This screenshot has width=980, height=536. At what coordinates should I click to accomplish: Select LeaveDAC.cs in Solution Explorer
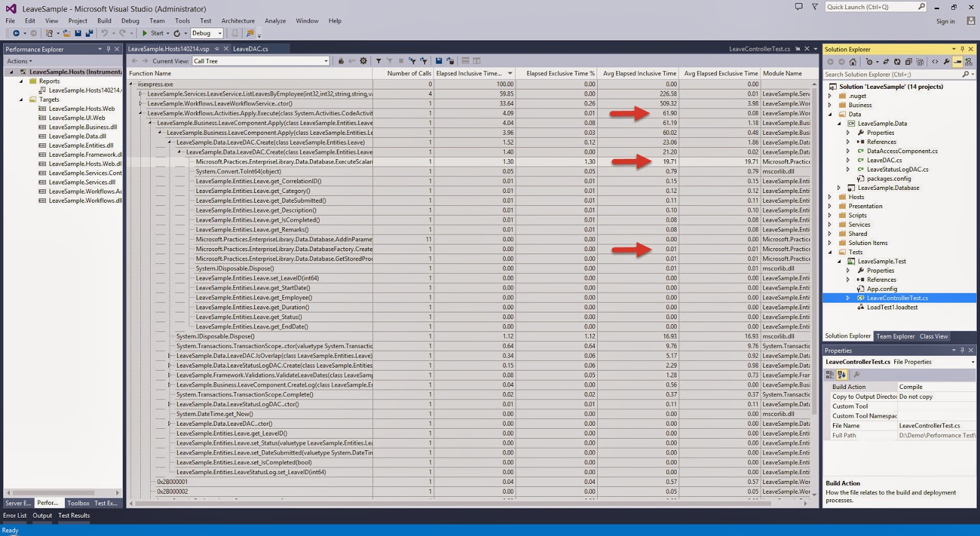click(884, 160)
